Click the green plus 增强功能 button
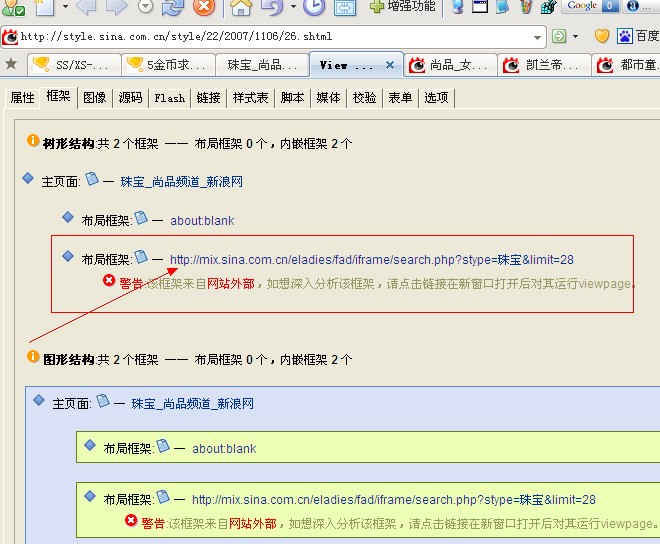The image size is (660, 544). click(x=402, y=5)
